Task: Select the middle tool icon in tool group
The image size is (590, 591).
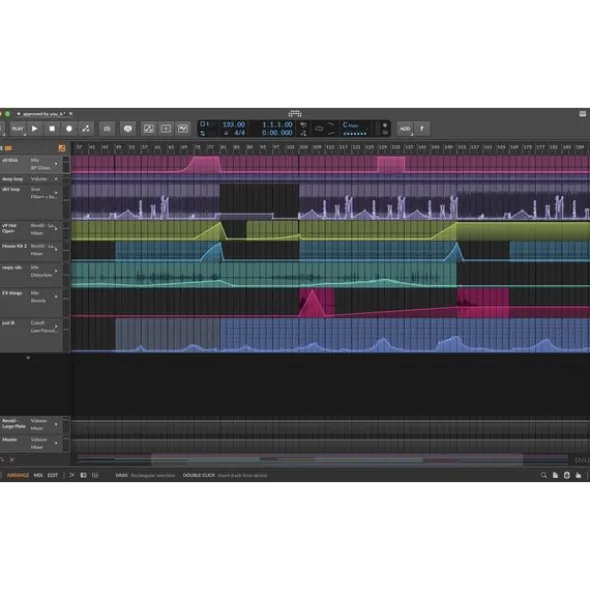Action: pos(166,129)
